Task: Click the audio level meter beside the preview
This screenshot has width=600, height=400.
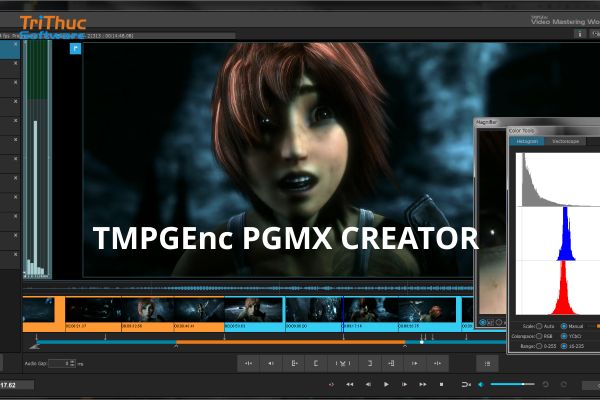Action: pyautogui.click(x=37, y=160)
